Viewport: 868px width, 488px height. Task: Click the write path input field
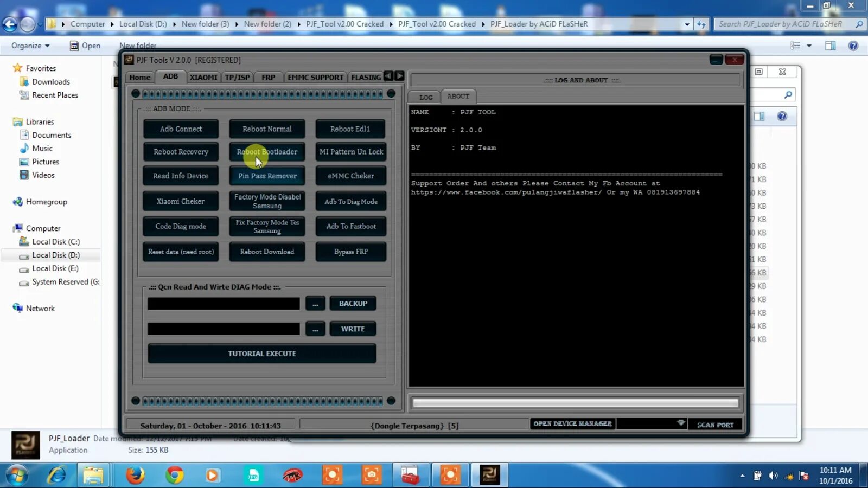(x=224, y=329)
